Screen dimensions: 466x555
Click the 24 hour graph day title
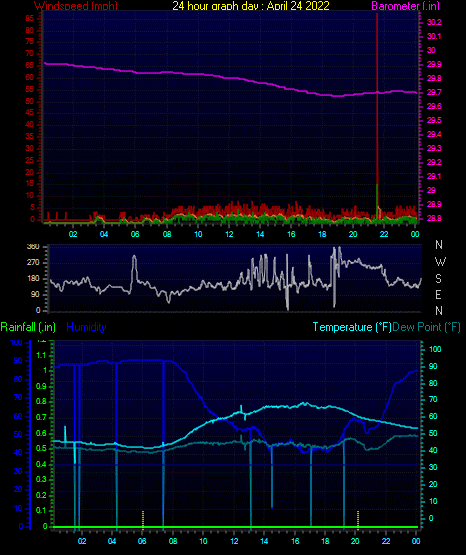(251, 6)
